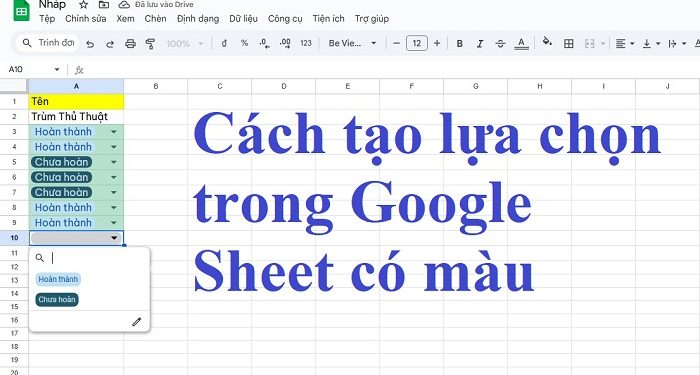Click the font size field showing 12
Image resolution: width=700 pixels, height=375 pixels.
[417, 43]
